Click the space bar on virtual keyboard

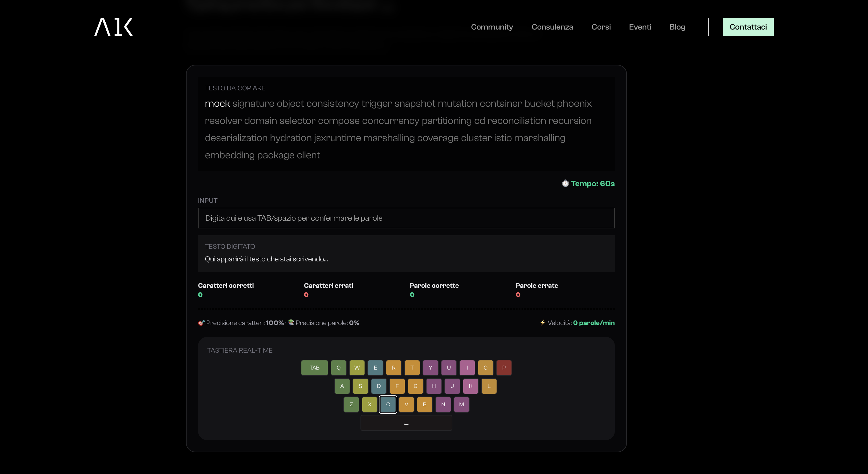click(406, 423)
